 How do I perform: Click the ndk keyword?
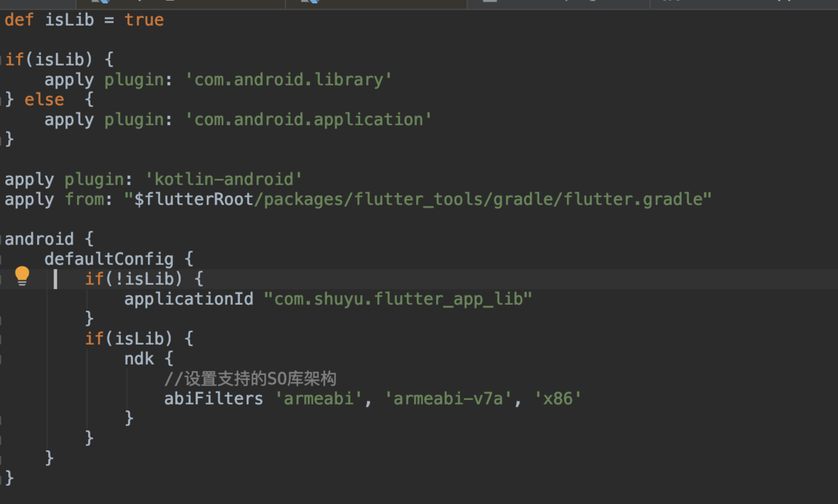[x=139, y=359]
